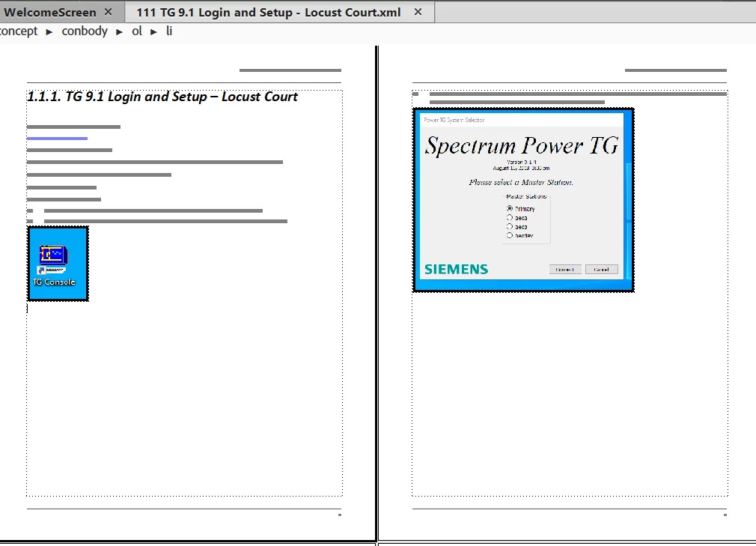756x546 pixels.
Task: Select the conbody breadcrumb element
Action: point(85,31)
